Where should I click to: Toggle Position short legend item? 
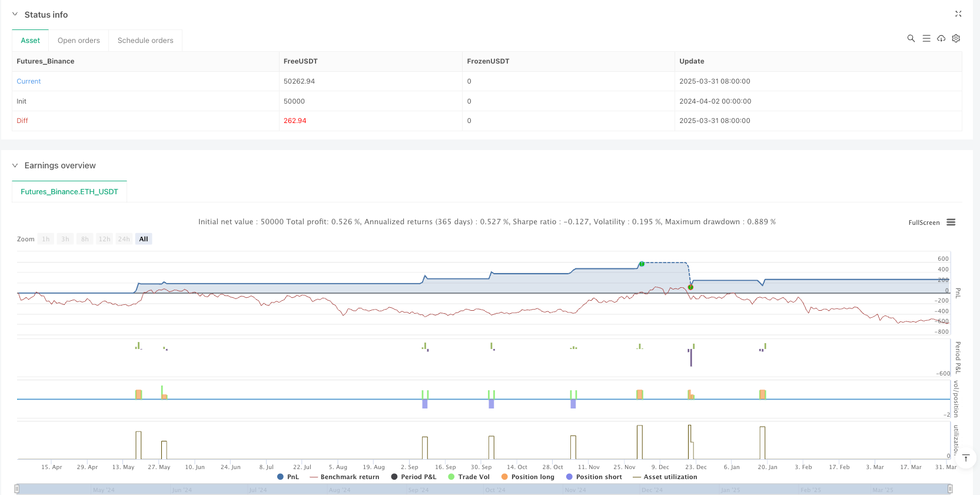pyautogui.click(x=593, y=477)
